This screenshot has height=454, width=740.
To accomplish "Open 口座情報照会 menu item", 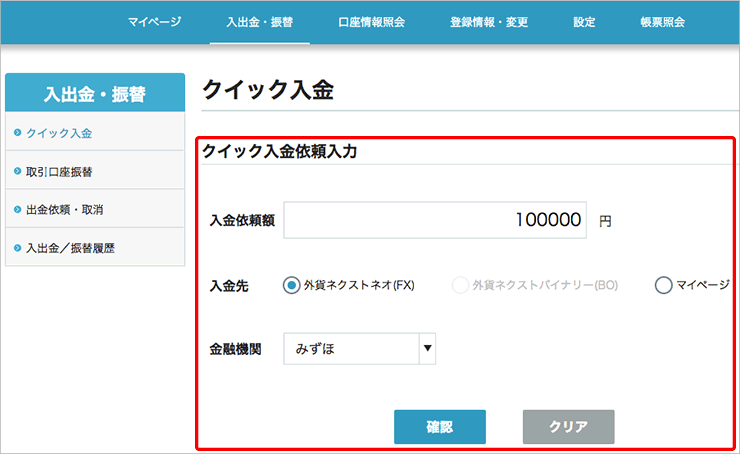I will 371,21.
